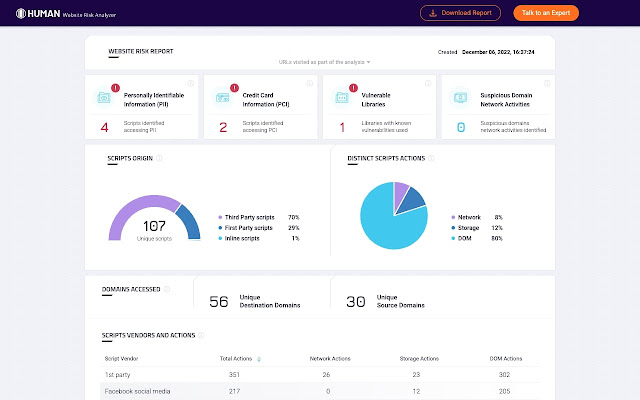This screenshot has width=640, height=400.
Task: Expand URLs visited as part of the analysis
Action: (x=324, y=62)
